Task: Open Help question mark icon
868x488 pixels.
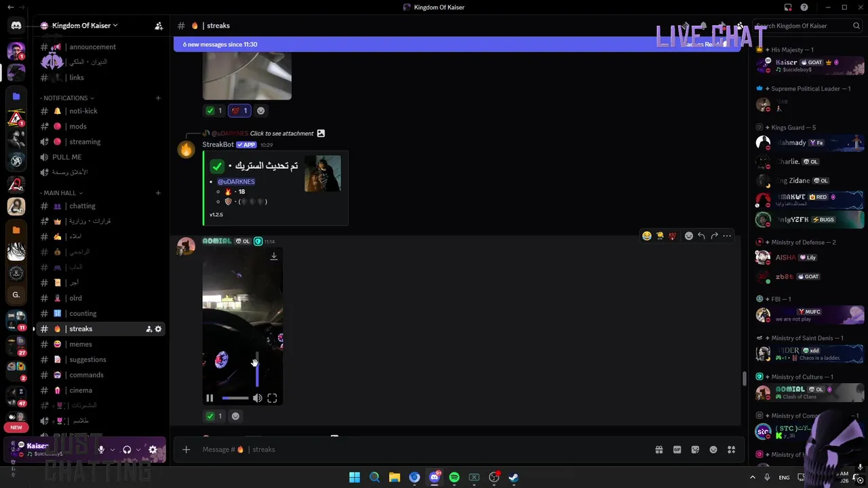Action: tap(804, 7)
